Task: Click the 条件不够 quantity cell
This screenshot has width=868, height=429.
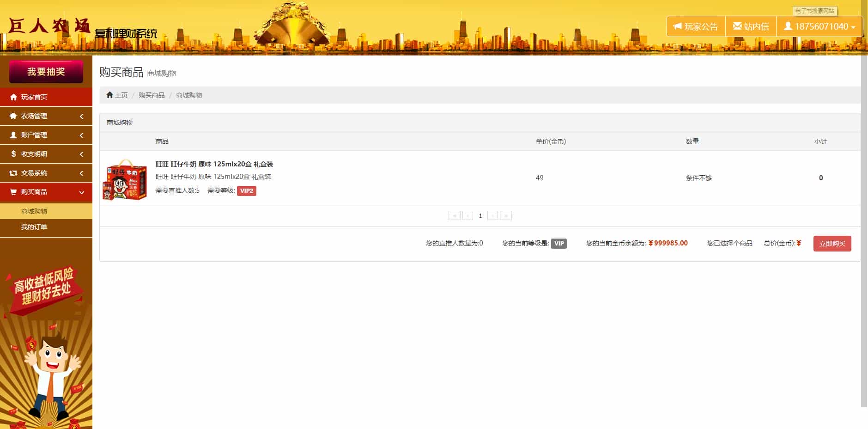Action: (699, 178)
